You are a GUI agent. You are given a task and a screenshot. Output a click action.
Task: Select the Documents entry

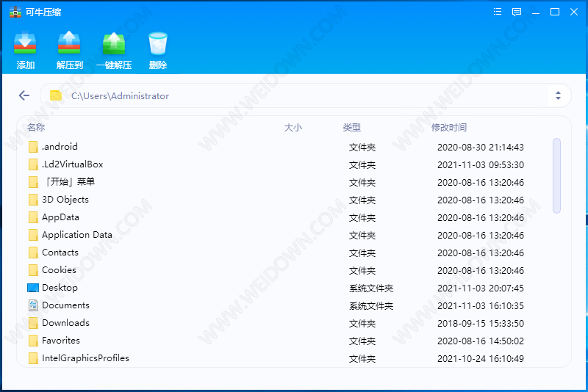click(x=65, y=305)
